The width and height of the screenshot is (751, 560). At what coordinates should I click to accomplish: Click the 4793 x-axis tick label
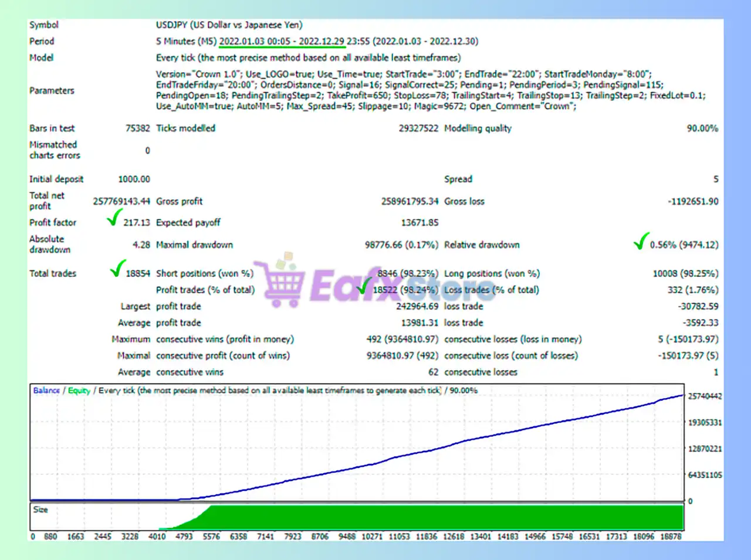point(184,537)
